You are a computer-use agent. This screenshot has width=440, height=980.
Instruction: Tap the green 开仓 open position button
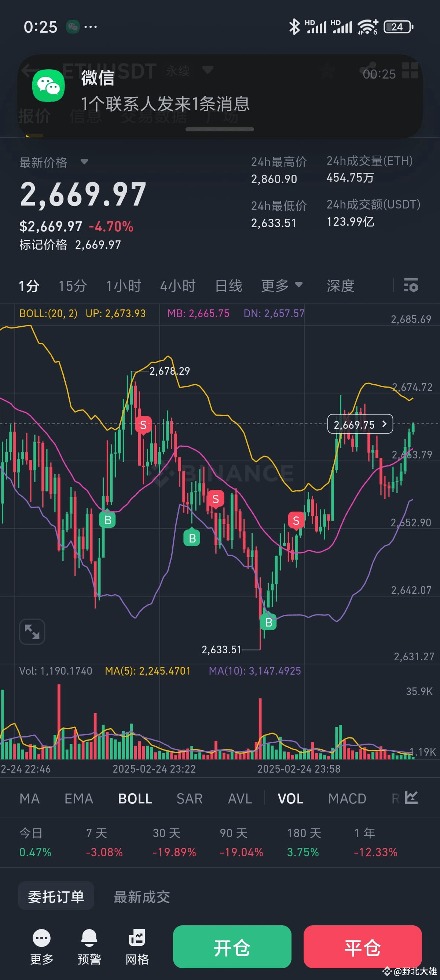pyautogui.click(x=232, y=947)
